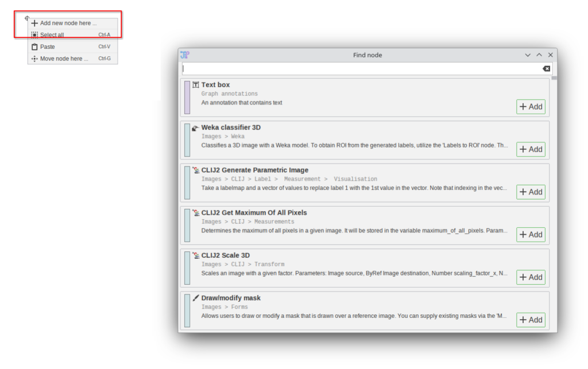The image size is (588, 369).
Task: Select Paste in the context menu
Action: [x=48, y=47]
